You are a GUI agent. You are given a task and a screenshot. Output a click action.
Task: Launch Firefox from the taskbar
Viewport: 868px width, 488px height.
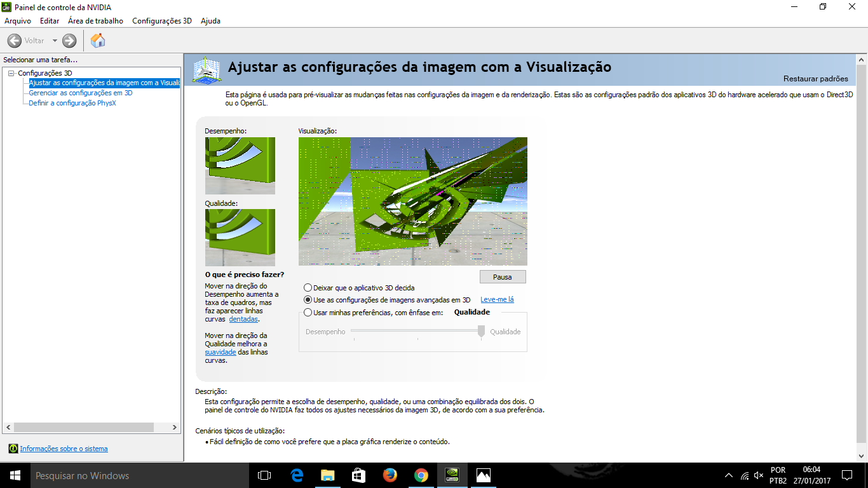point(390,475)
